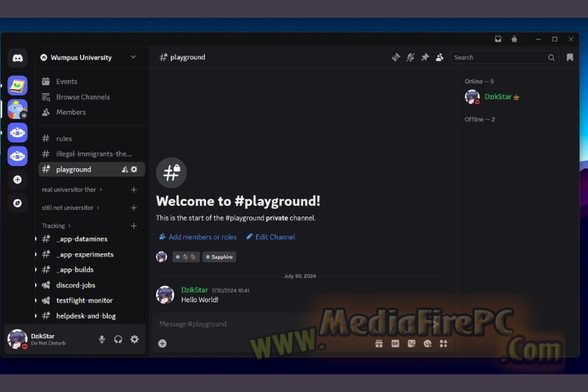The image size is (588, 392).
Task: Open the discord-jobs announcement channel
Action: pyautogui.click(x=91, y=285)
